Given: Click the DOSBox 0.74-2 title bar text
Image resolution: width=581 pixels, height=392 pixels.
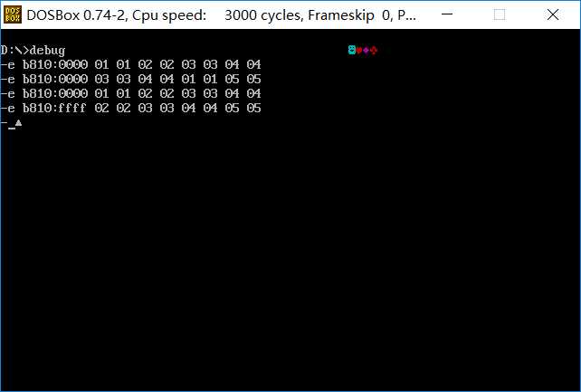Looking at the screenshot, I should pos(77,15).
